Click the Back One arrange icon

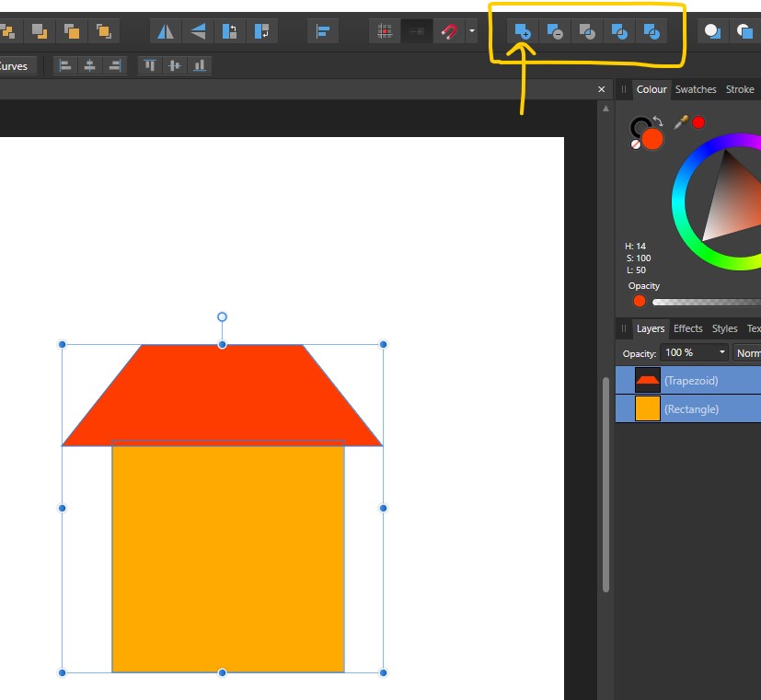[x=40, y=32]
